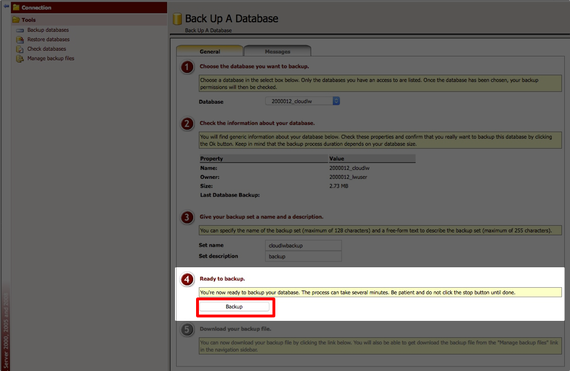The image size is (570, 371).
Task: Open the Check databases link
Action: tap(47, 49)
